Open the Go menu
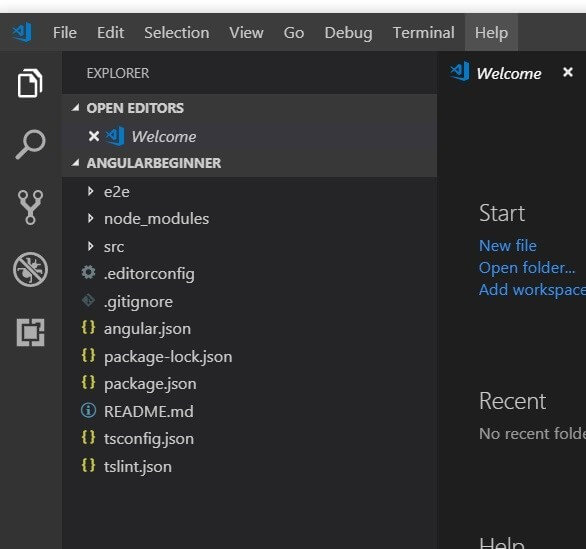The height and width of the screenshot is (549, 586). click(294, 33)
